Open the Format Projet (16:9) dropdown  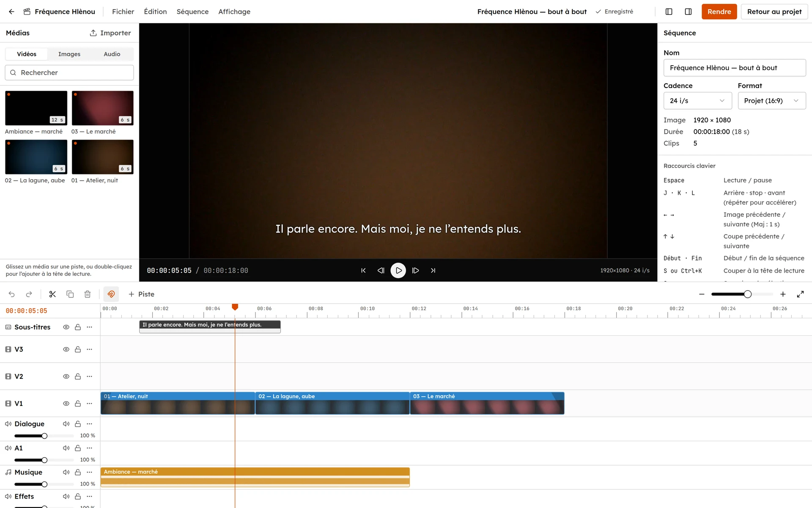tap(772, 101)
